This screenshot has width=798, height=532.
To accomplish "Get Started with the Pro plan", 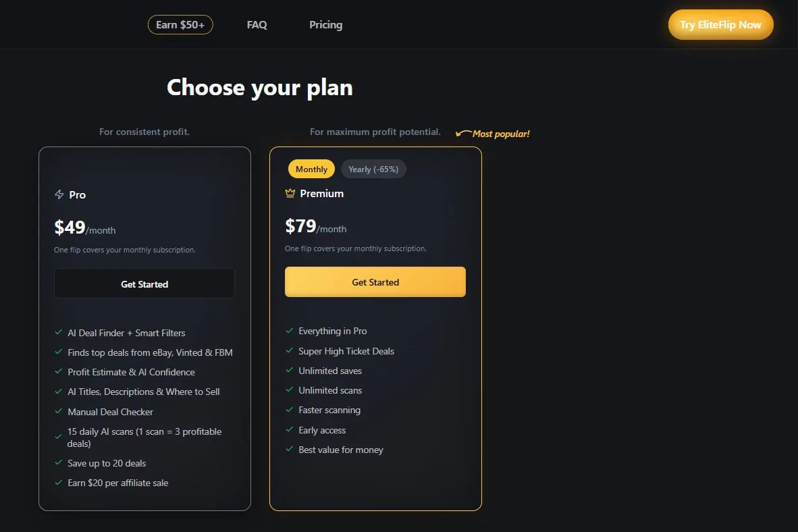I will (144, 284).
